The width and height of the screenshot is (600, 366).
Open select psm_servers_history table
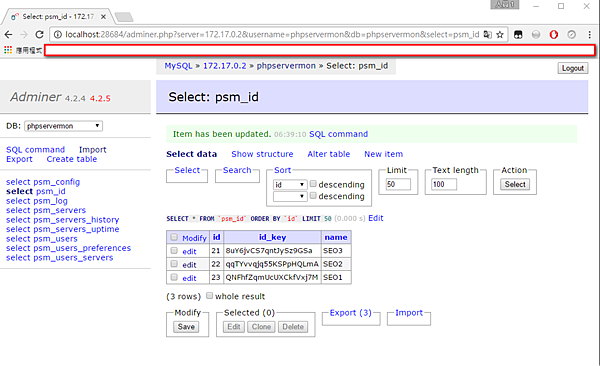[62, 220]
